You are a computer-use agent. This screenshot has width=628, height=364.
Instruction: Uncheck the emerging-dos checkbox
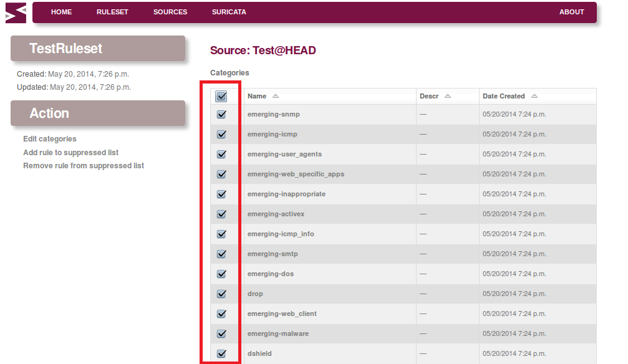point(221,274)
